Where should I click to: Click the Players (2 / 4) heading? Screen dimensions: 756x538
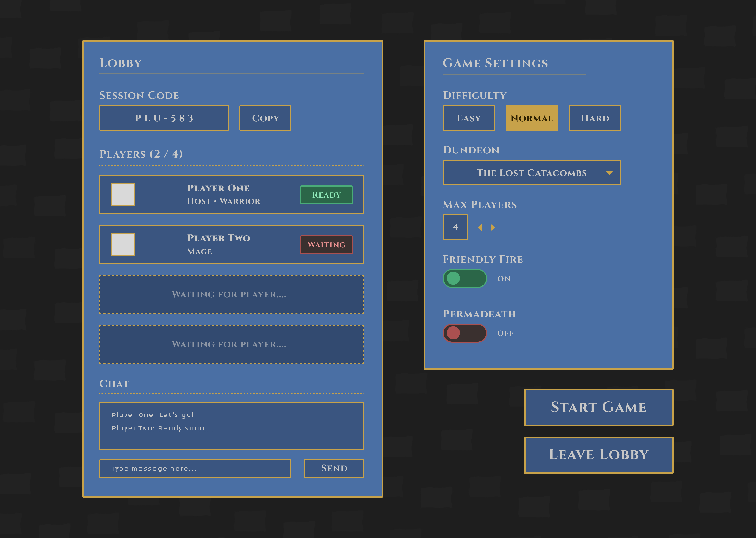[x=141, y=154]
